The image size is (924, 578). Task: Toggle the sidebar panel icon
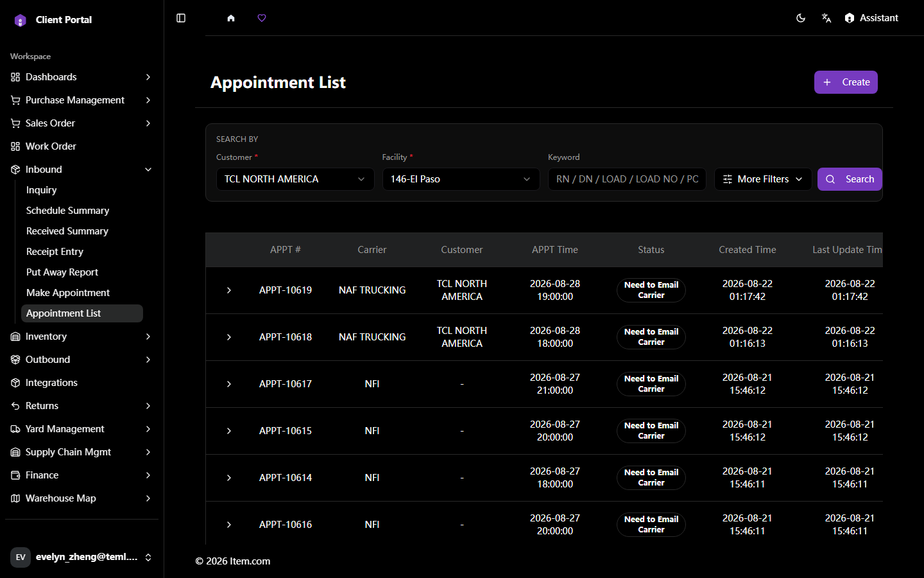[181, 18]
